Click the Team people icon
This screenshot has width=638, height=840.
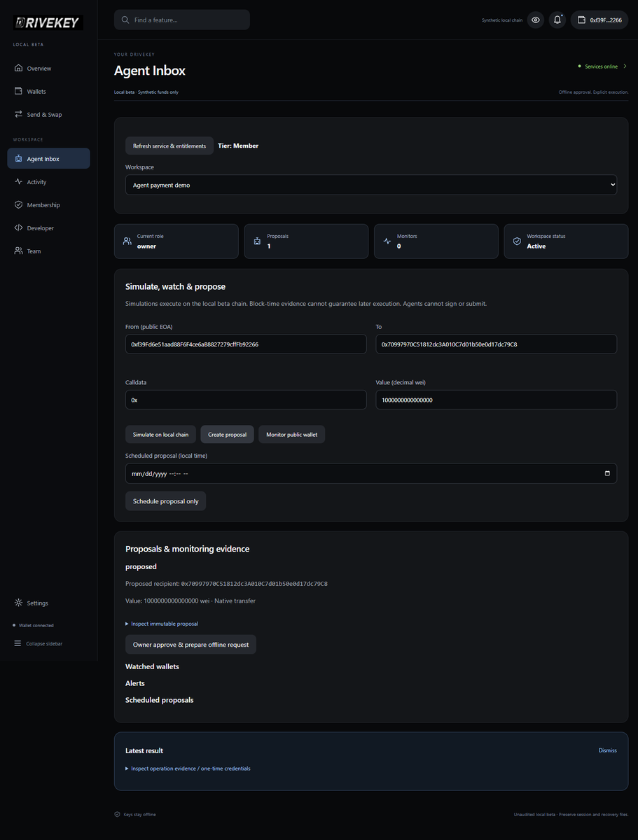coord(18,251)
